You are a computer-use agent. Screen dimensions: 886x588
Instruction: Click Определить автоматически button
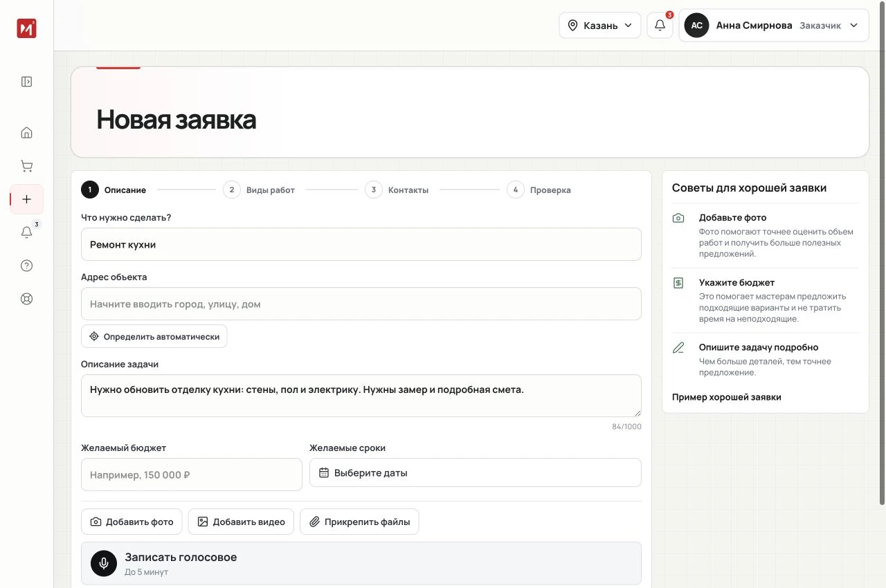[x=154, y=337]
